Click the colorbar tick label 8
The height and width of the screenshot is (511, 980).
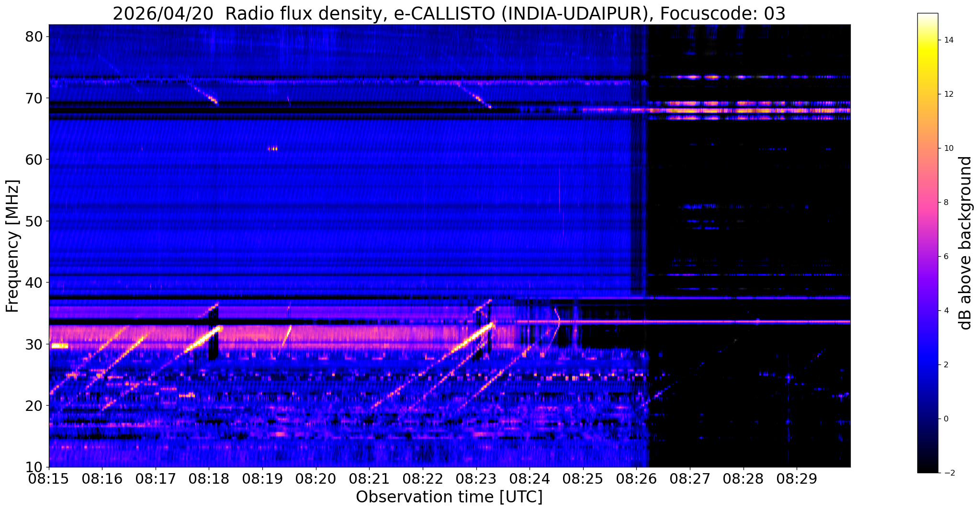(x=946, y=203)
